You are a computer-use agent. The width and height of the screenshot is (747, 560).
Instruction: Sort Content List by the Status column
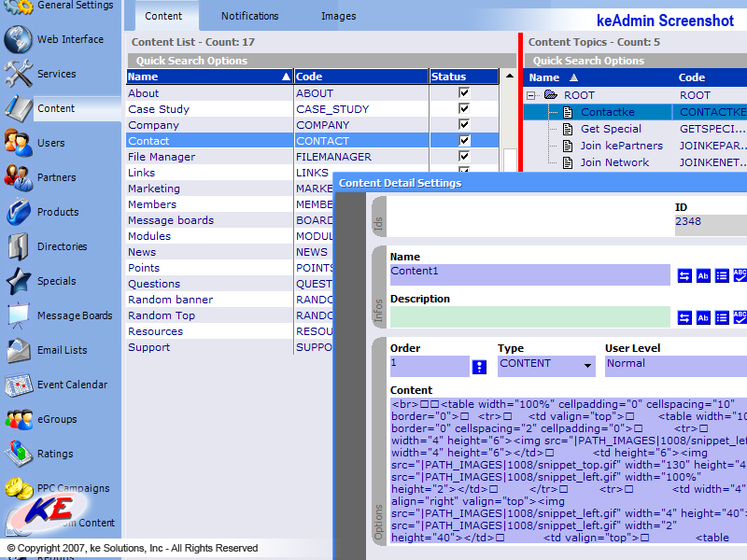(x=464, y=77)
